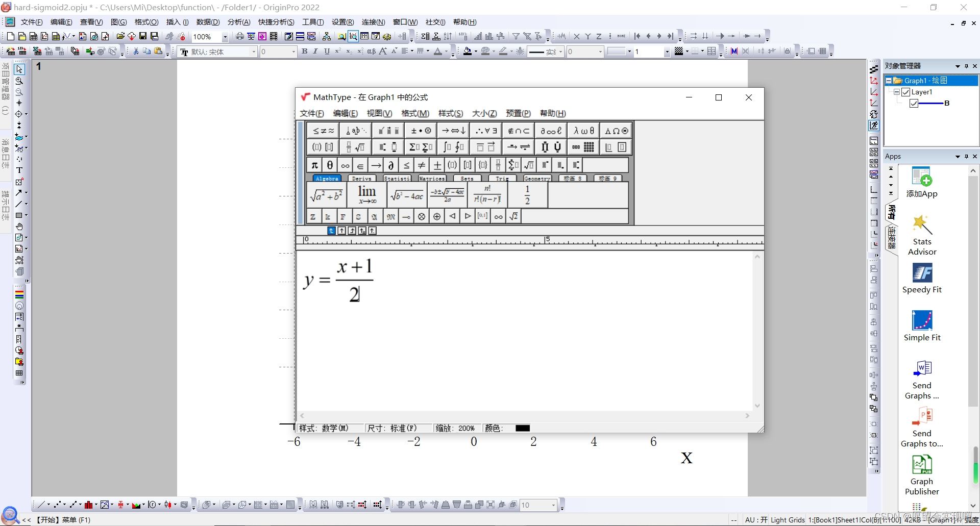This screenshot has width=980, height=526.
Task: Click the fill color bucket in Origin toolbar
Action: point(468,52)
